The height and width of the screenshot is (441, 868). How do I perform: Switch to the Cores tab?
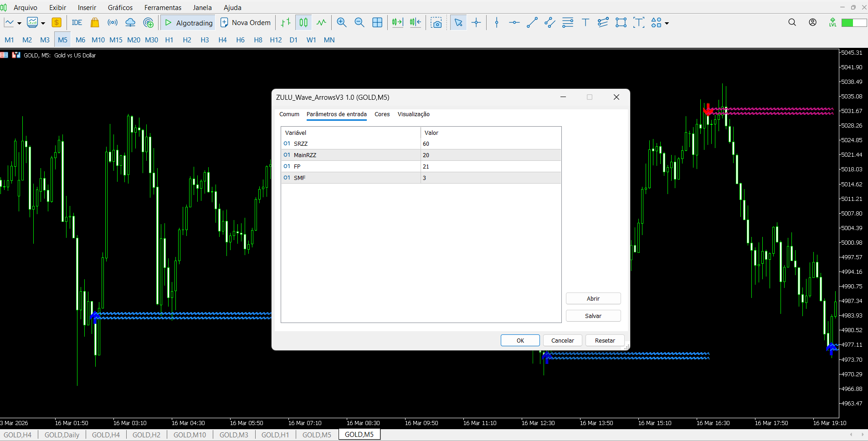click(x=382, y=114)
